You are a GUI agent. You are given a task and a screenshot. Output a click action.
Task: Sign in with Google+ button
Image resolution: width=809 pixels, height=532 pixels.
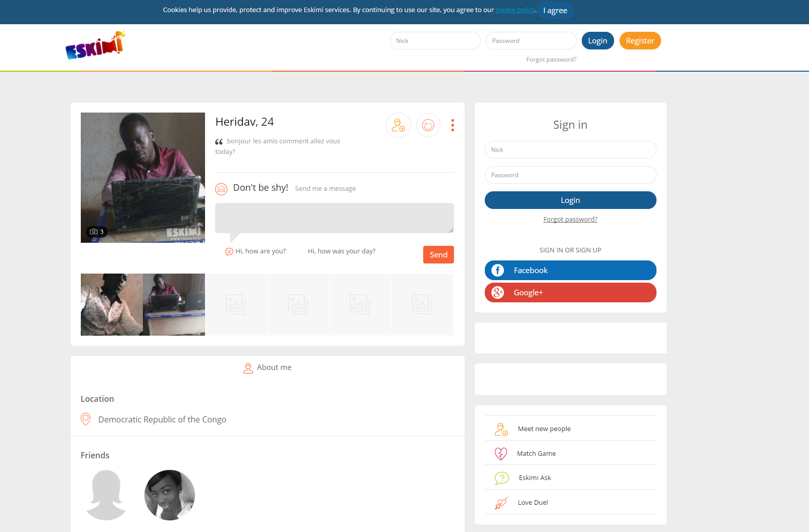coord(570,293)
